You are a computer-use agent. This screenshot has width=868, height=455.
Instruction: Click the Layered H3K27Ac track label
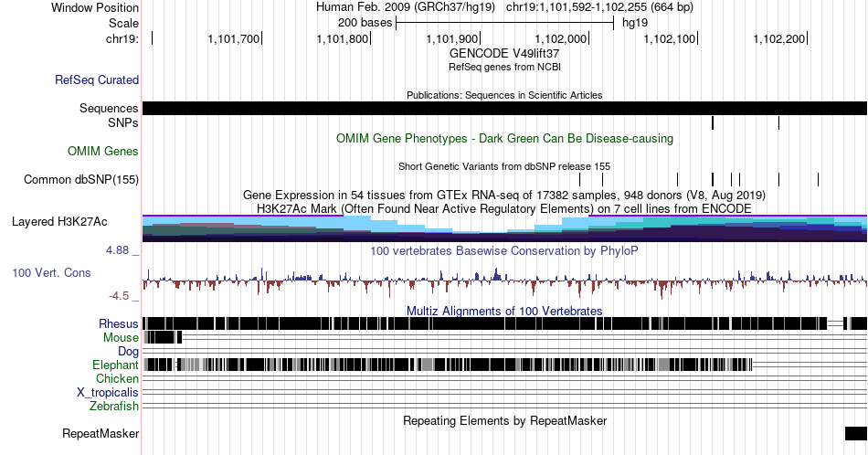point(59,221)
